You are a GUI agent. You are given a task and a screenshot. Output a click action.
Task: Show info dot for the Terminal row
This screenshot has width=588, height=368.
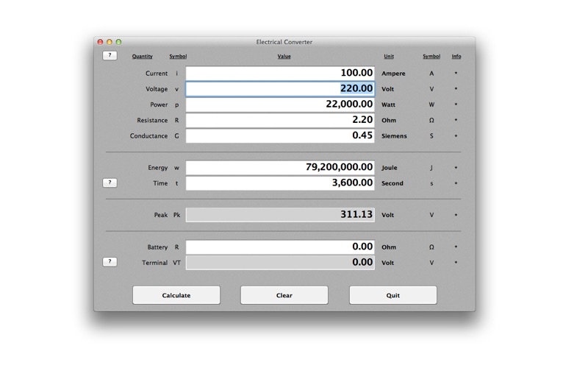[x=456, y=262]
